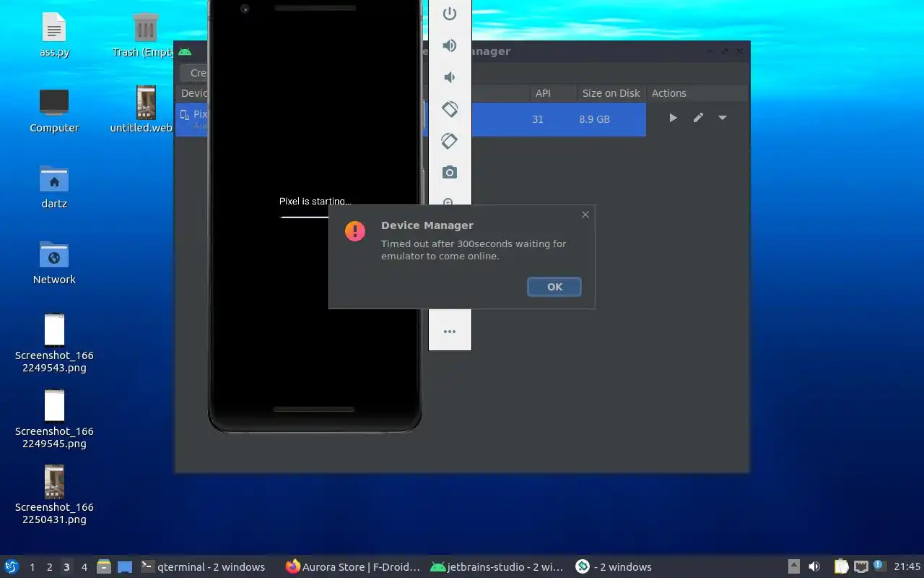Rotate emulator right using lower rotate icon
Screen dimensions: 924x578
point(450,141)
